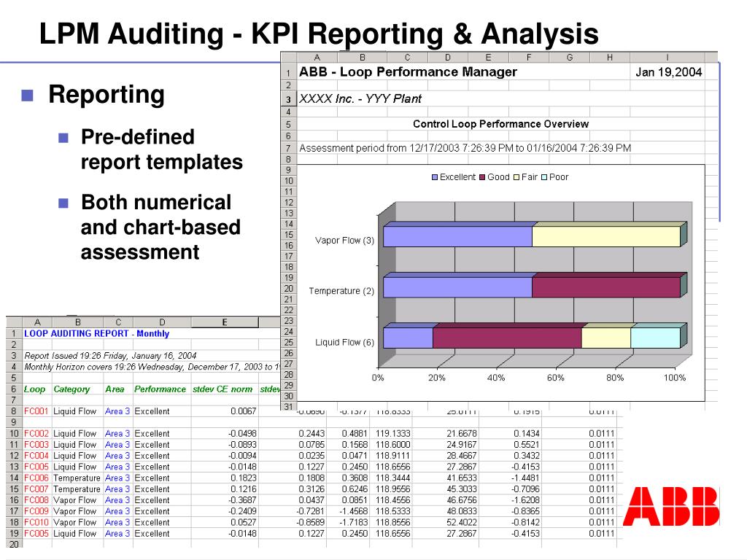Click the Excellent segment of Liquid Flow bar
The image size is (747, 560).
click(x=409, y=338)
